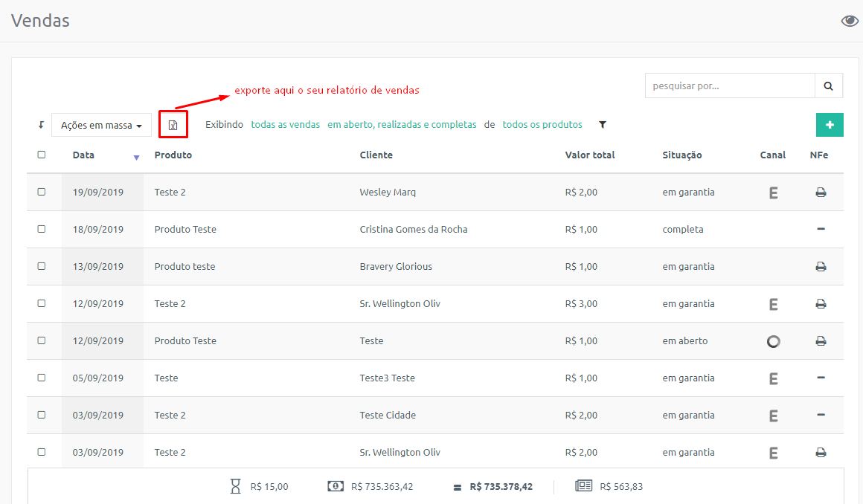863x504 pixels.
Task: Click the Teste Cidade client name
Action: tap(388, 416)
